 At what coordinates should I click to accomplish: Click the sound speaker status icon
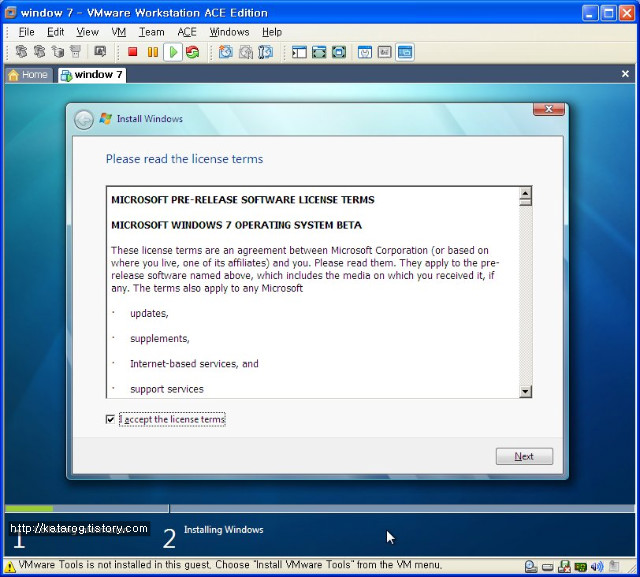[x=597, y=566]
